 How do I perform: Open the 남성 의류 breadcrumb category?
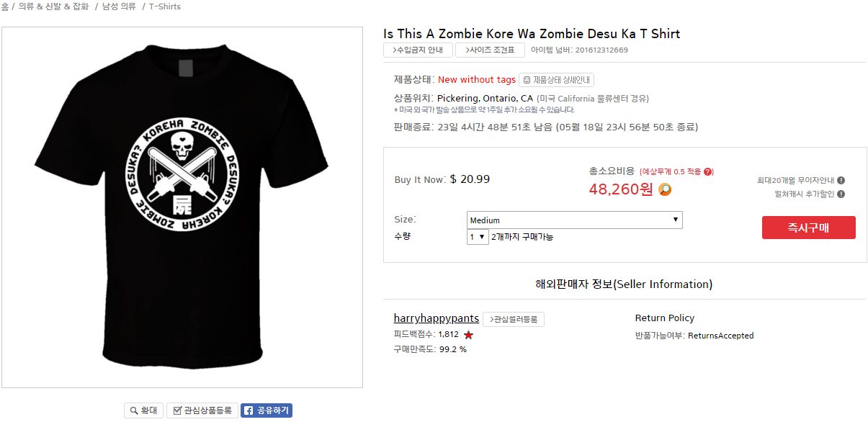point(119,6)
